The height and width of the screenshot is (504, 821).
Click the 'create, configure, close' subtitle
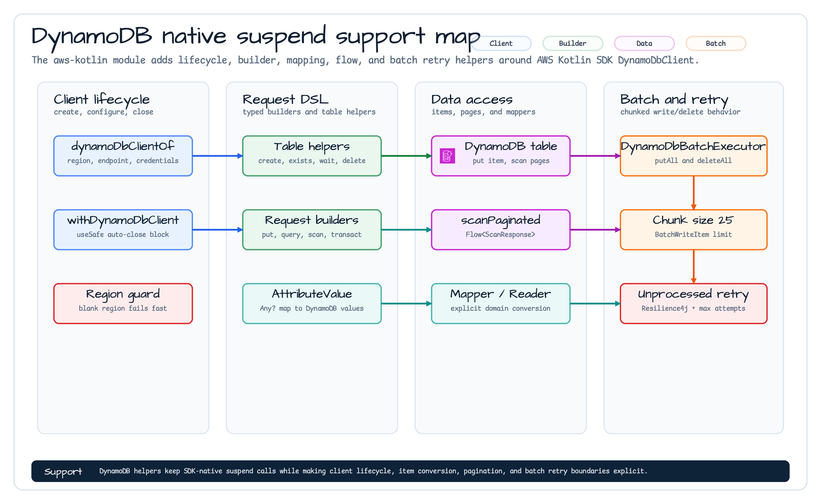(104, 112)
